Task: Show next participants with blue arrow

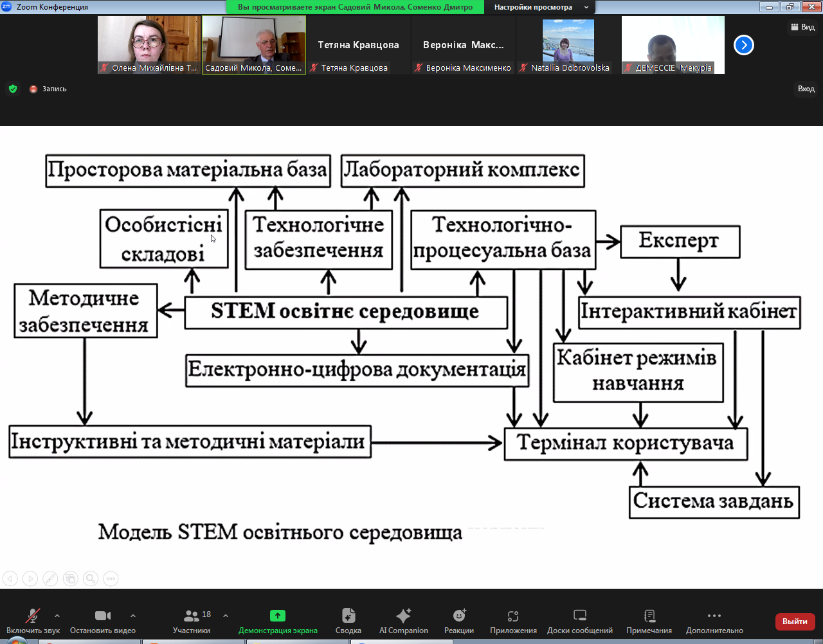Action: click(744, 45)
